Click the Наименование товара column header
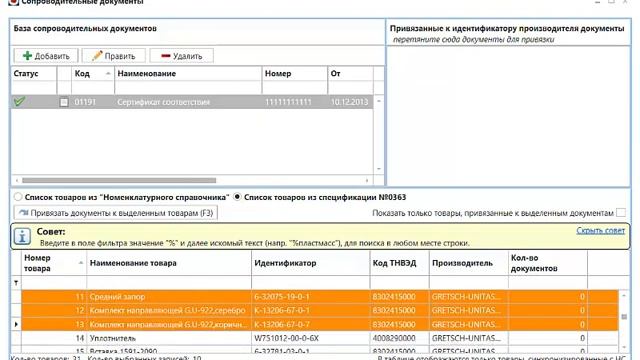This screenshot has height=360, width=640. click(169, 263)
